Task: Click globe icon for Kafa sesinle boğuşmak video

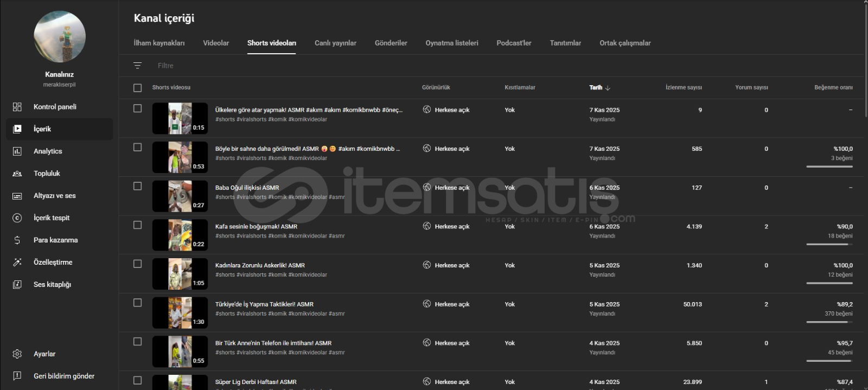Action: pos(427,226)
